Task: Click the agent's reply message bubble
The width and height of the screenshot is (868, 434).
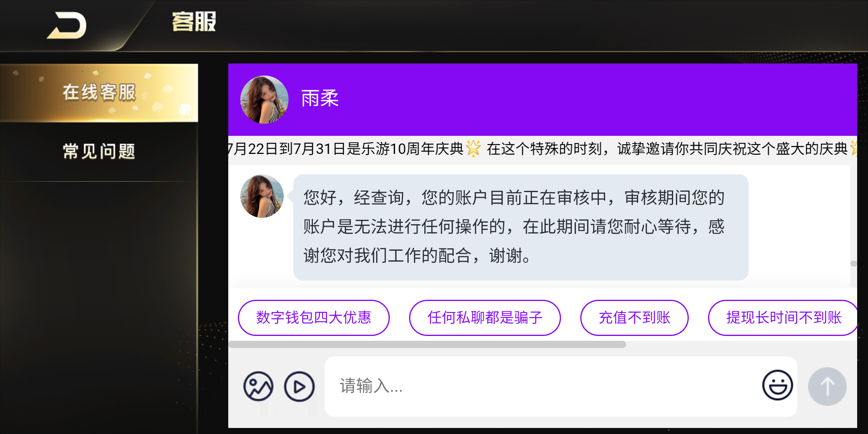Action: (521, 227)
